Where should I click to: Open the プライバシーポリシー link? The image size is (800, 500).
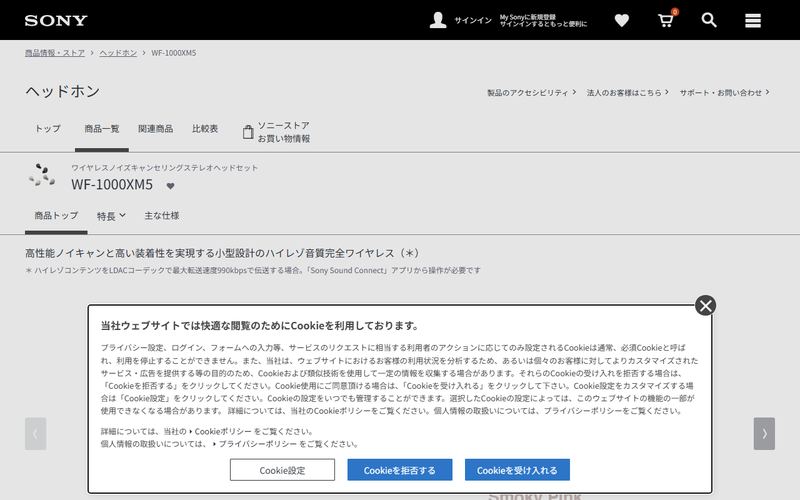tap(258, 444)
